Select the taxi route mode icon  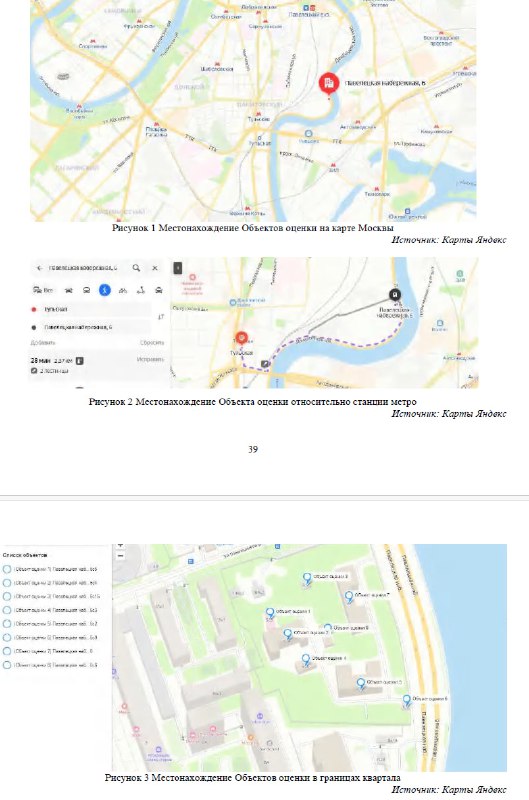[159, 290]
